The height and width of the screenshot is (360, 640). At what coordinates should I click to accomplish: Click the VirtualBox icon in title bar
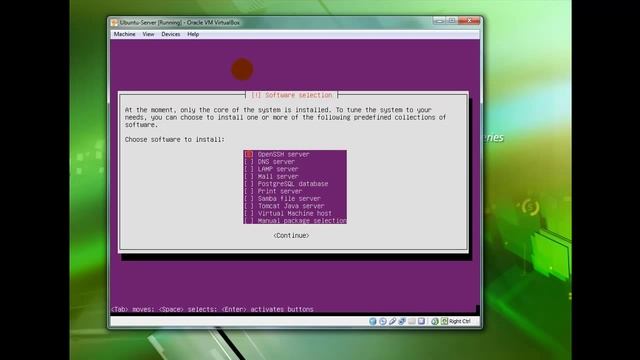click(115, 22)
